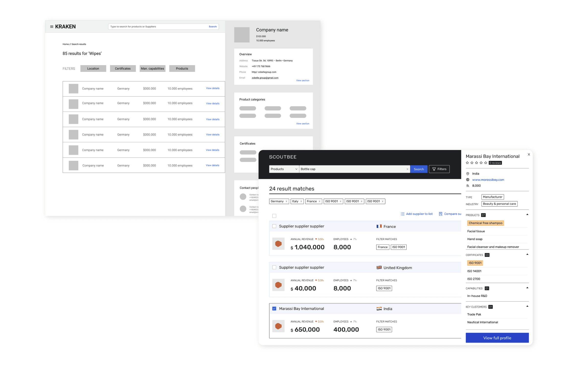Collapse the Certificates section in profile
Screen dimensions: 588x365
point(527,255)
